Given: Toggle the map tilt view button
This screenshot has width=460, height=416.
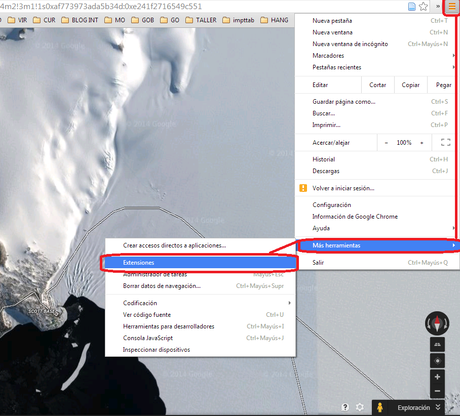Looking at the screenshot, I should point(437,345).
